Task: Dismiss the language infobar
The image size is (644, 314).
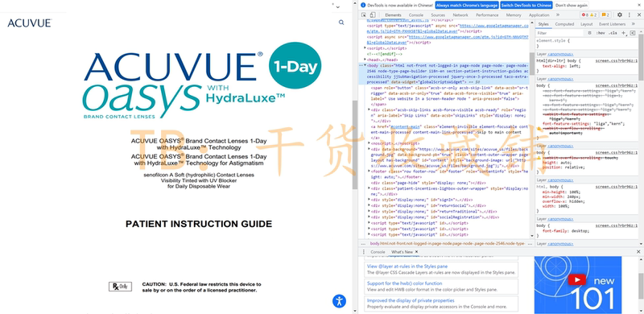Action: (x=638, y=6)
